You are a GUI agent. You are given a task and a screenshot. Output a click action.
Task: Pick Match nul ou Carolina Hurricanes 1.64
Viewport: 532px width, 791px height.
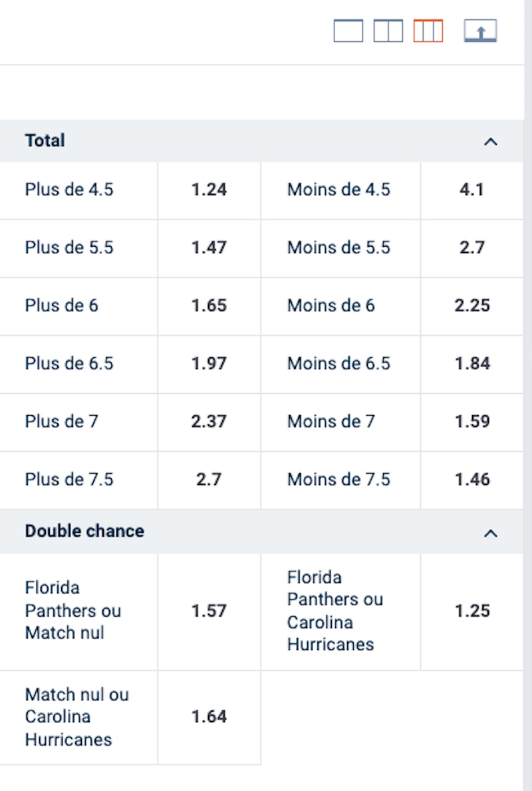209,717
